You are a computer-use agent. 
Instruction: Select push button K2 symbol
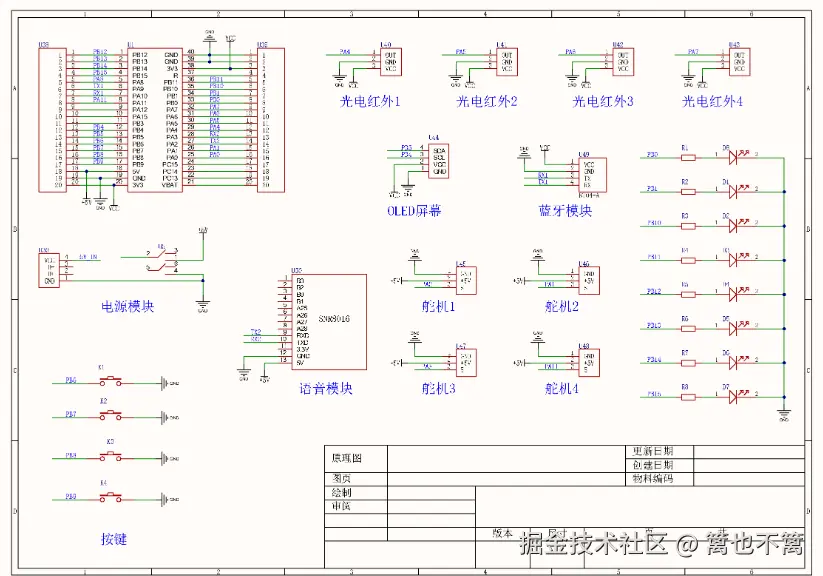[111, 414]
